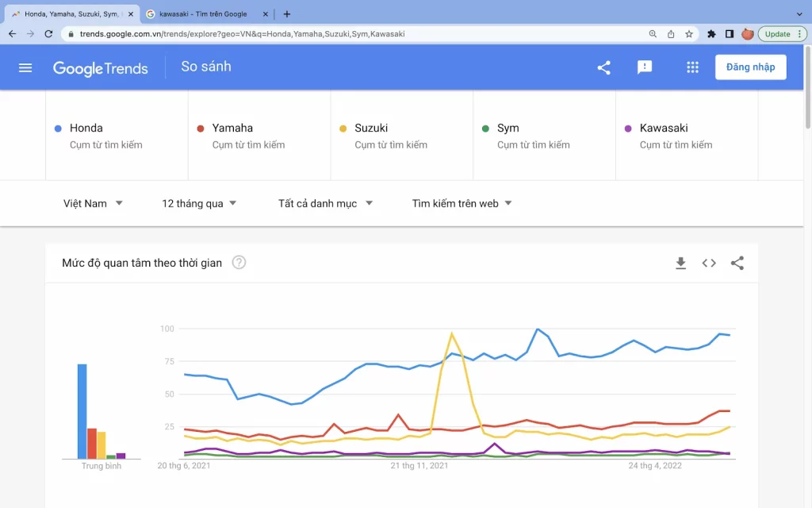Open a new browser tab
This screenshot has height=508, width=812.
(x=287, y=14)
